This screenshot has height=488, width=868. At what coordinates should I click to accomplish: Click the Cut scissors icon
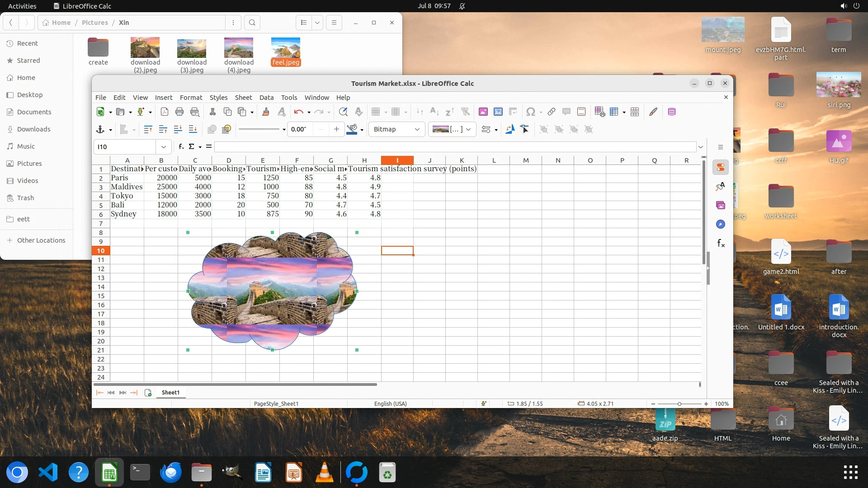212,112
